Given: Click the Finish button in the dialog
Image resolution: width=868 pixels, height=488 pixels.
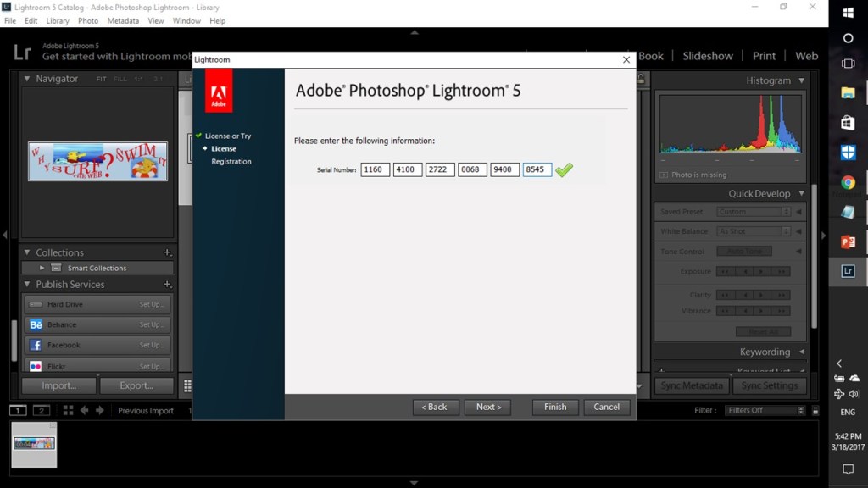Looking at the screenshot, I should (x=555, y=407).
